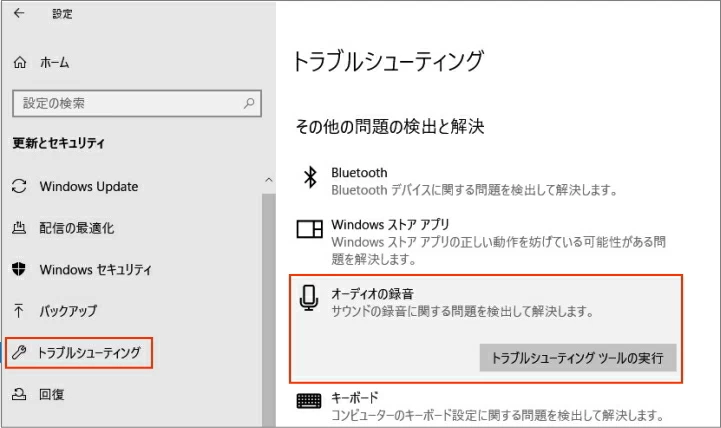Open バックアップ settings page
Viewport: 721px width, 428px height.
(x=68, y=311)
